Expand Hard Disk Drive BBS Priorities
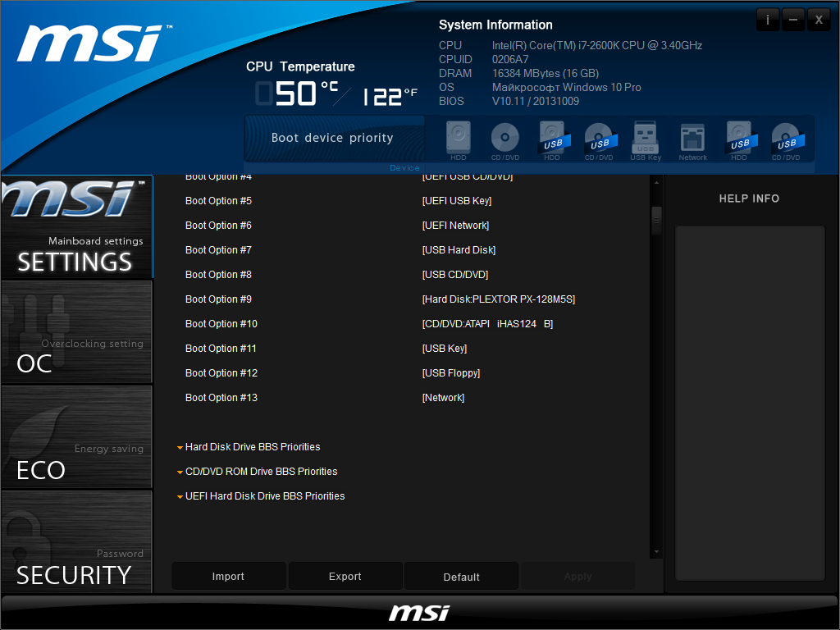 click(249, 447)
